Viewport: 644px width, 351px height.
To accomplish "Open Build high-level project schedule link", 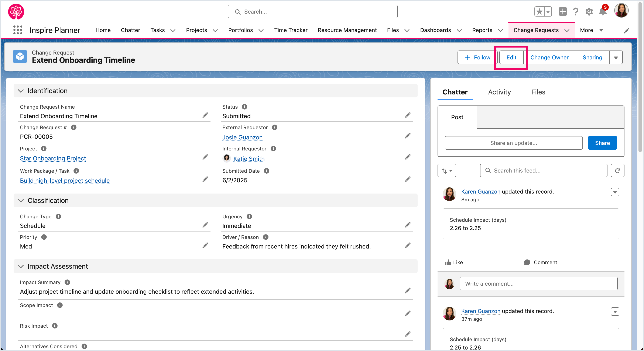I will [x=65, y=181].
